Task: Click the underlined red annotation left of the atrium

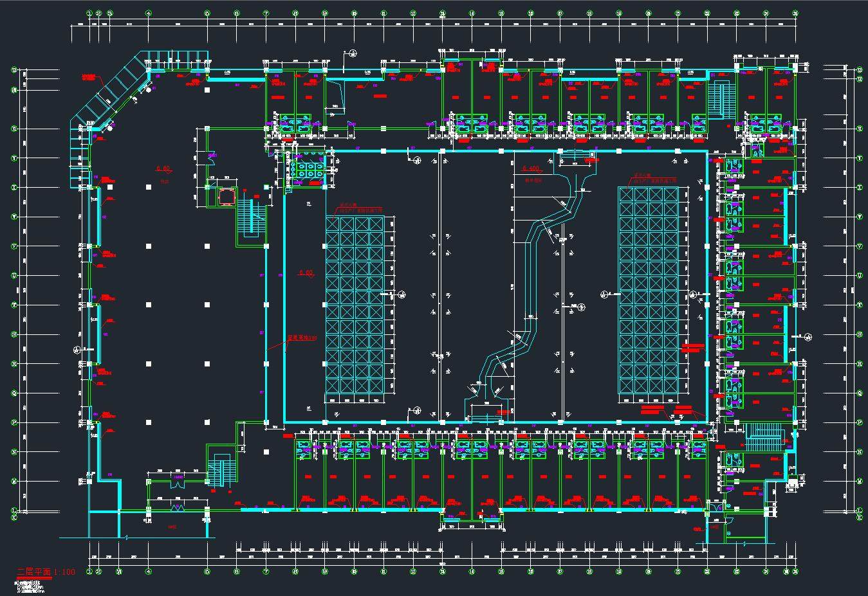Action: click(302, 338)
